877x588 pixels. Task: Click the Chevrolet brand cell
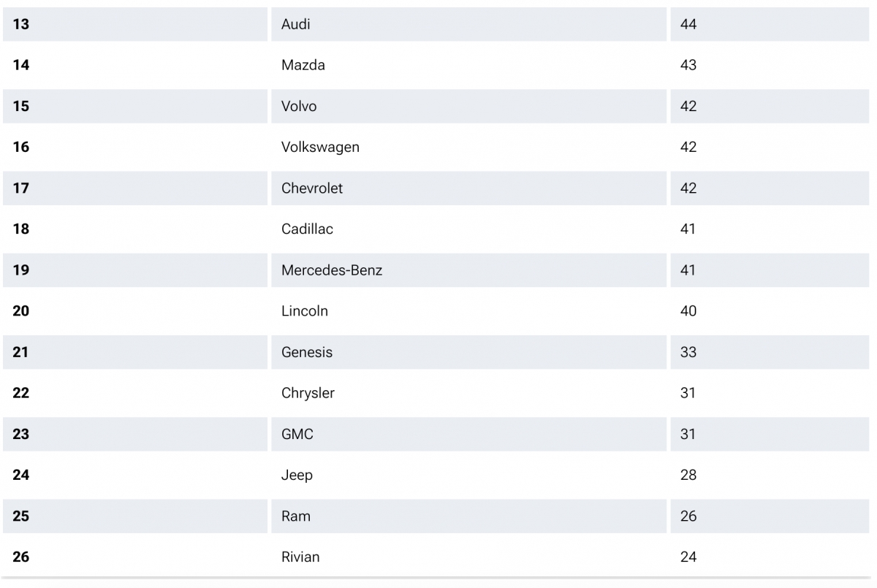pos(312,188)
